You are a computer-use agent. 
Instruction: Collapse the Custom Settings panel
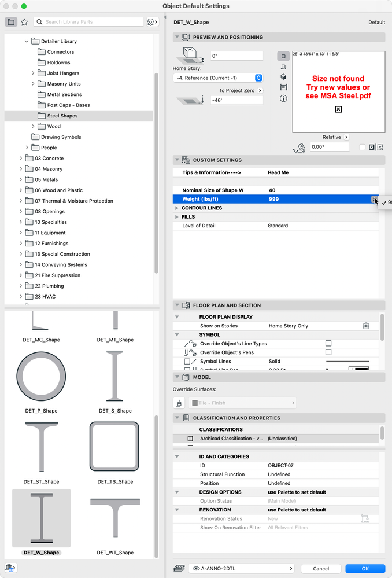[x=177, y=160]
